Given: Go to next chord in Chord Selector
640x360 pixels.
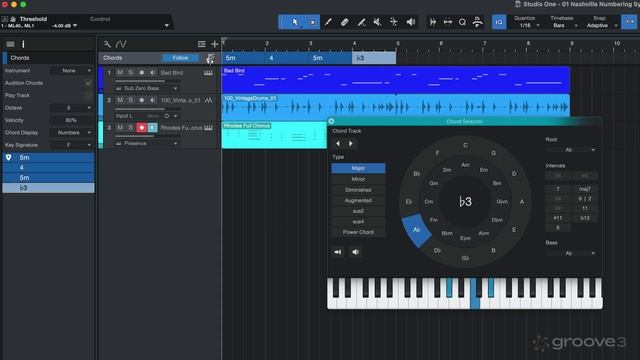Looking at the screenshot, I should (350, 144).
